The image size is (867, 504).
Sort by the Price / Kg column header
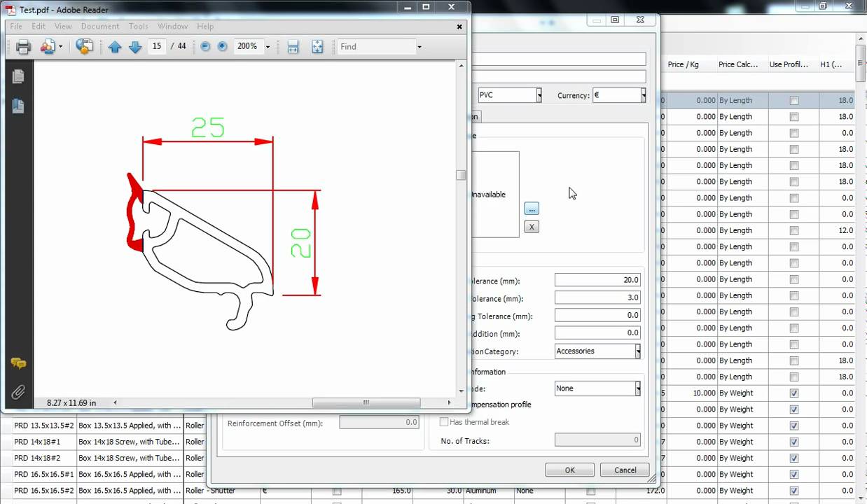691,64
